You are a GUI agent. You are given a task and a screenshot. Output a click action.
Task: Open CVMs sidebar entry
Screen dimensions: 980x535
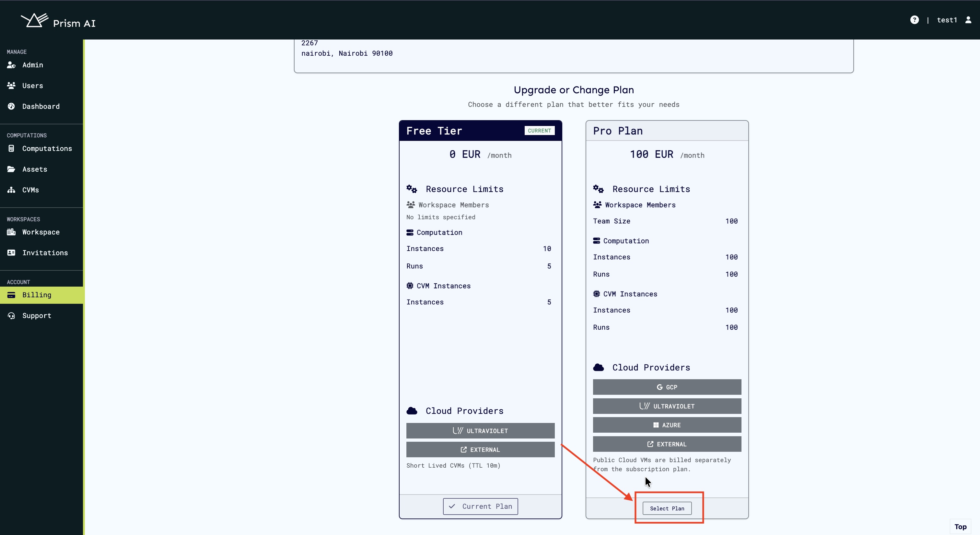click(x=41, y=190)
